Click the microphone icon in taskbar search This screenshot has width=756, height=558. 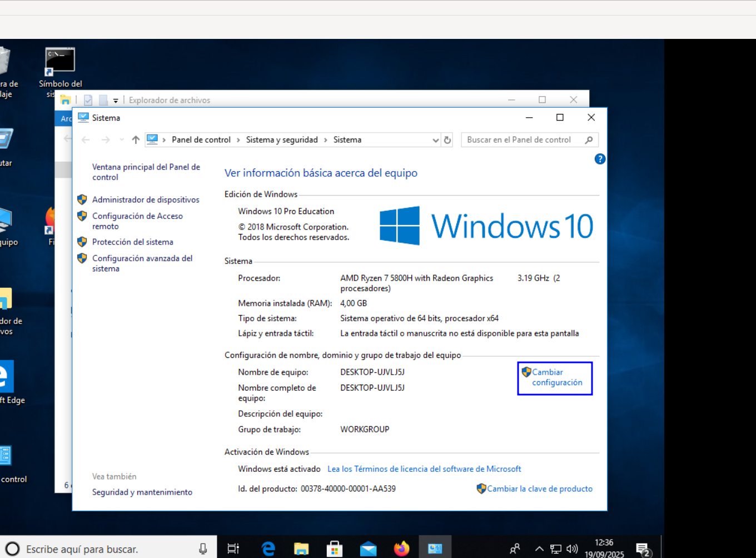tap(203, 549)
